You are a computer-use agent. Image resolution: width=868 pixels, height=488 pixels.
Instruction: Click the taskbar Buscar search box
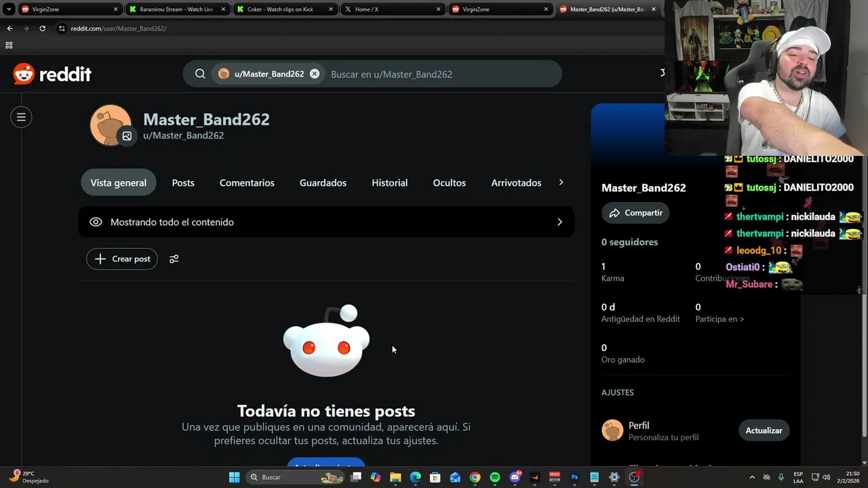pos(295,477)
